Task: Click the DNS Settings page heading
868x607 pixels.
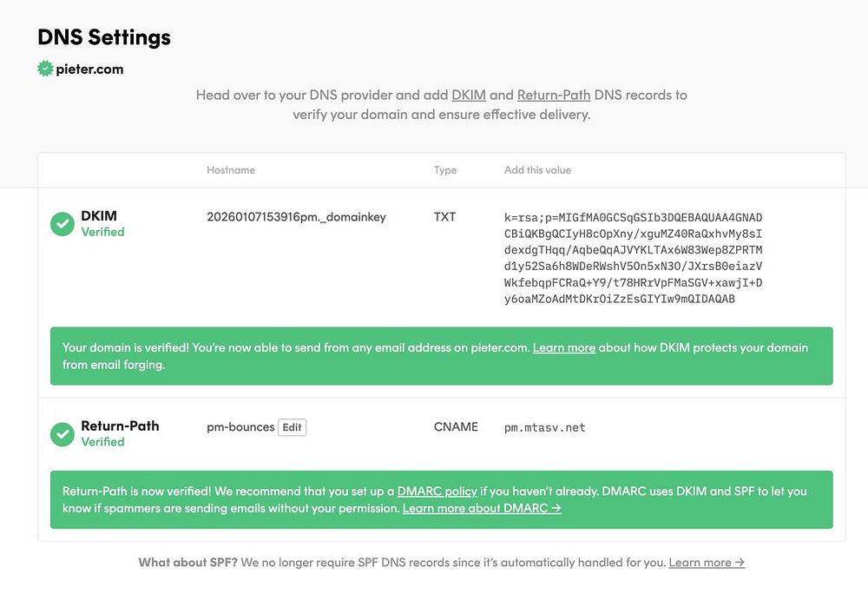Action: coord(104,37)
